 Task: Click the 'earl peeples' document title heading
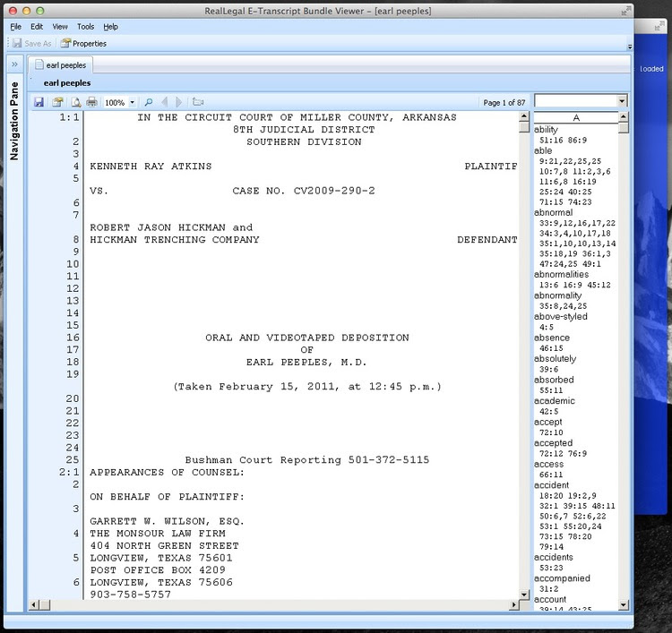[x=67, y=83]
